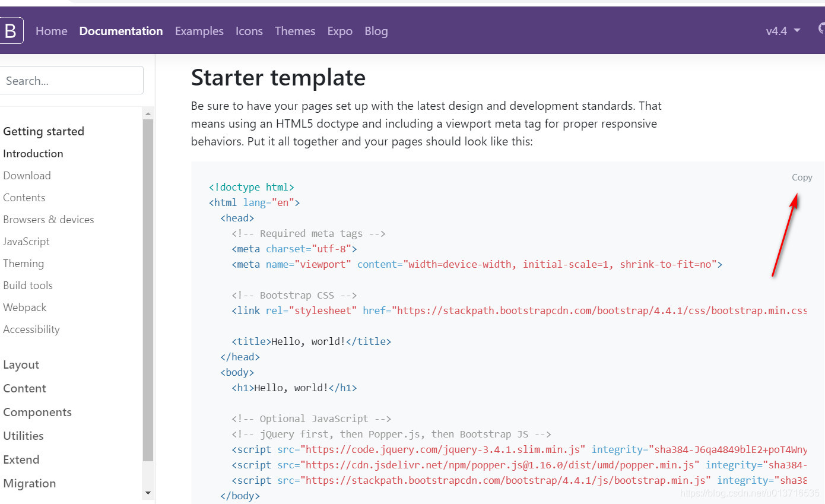Click the bootstrap.min.css link line

519,310
